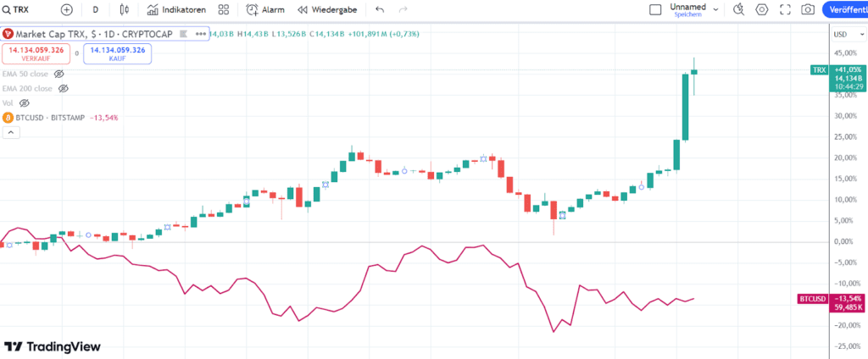Click the spread value 0 between buttons
Image resolution: width=868 pixels, height=359 pixels.
(77, 53)
